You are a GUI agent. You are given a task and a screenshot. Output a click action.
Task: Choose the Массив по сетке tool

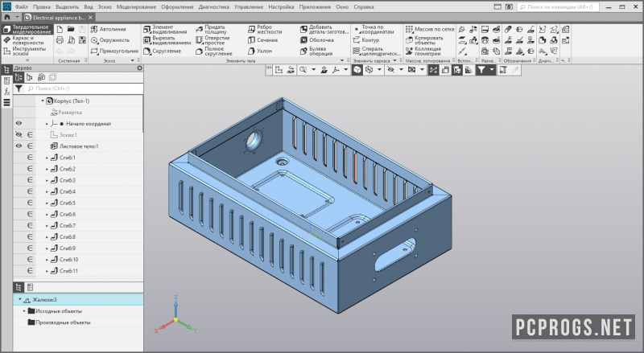[430, 29]
